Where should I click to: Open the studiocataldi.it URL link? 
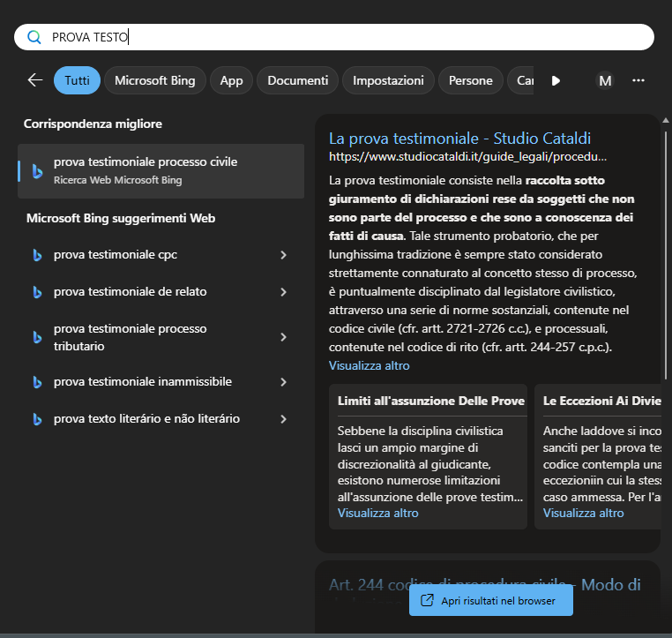(467, 157)
